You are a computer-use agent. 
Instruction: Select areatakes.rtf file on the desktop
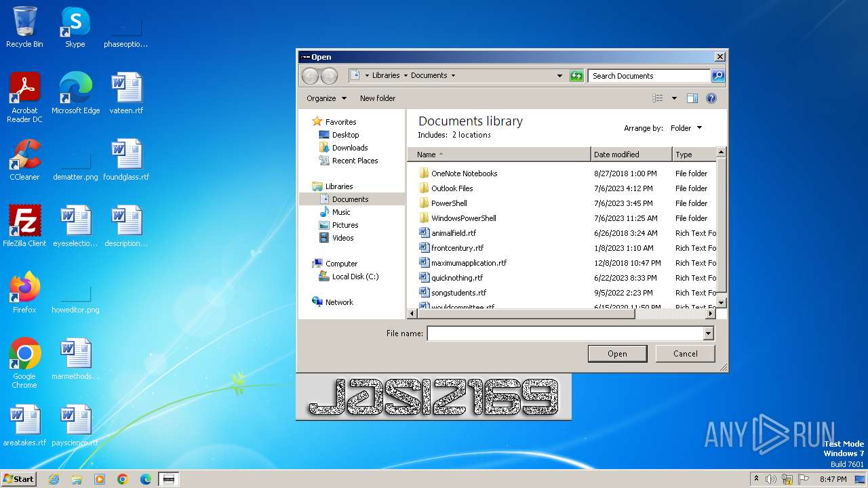coord(24,426)
